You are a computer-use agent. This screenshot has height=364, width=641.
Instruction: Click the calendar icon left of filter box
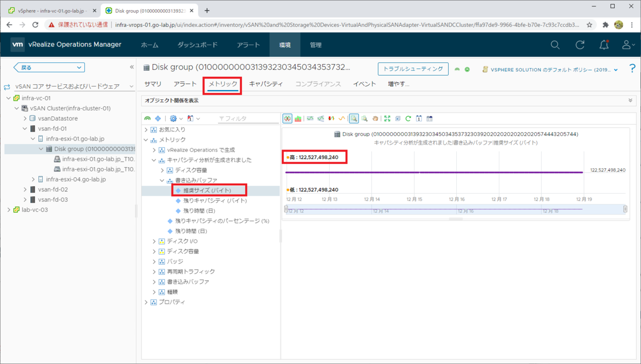191,118
